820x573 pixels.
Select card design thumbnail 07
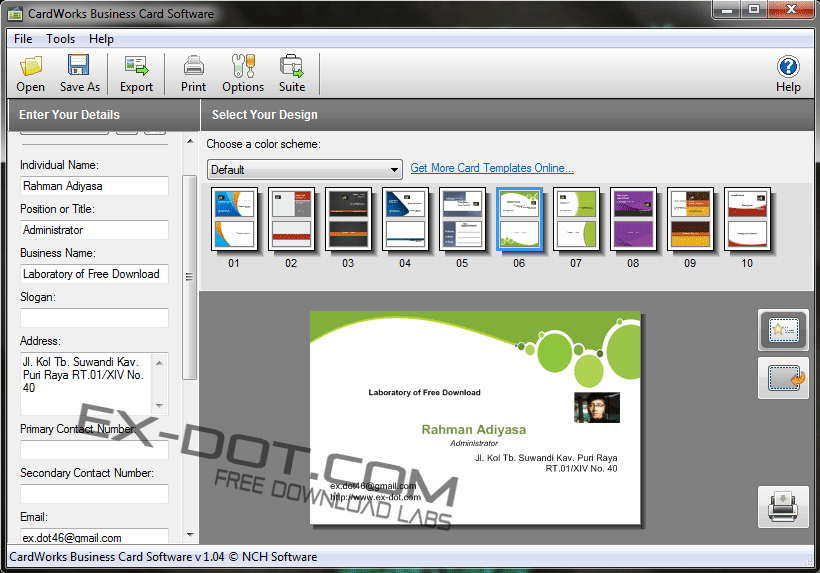click(x=576, y=219)
